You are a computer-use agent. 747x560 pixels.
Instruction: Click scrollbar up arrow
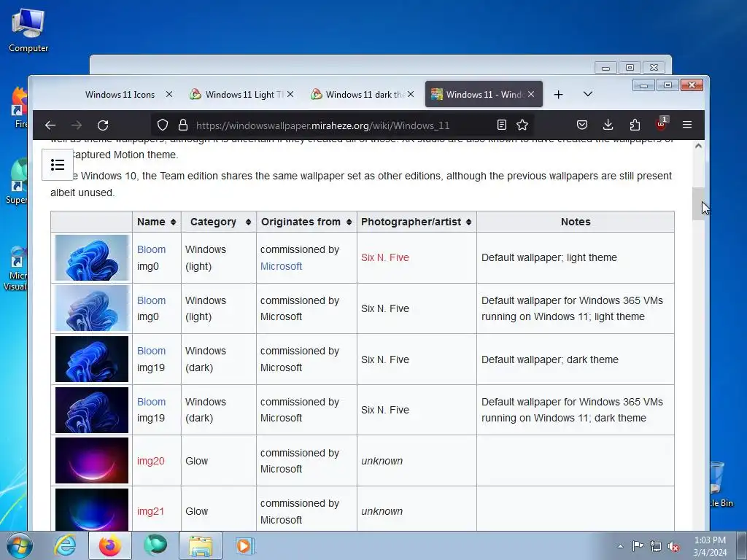(698, 146)
